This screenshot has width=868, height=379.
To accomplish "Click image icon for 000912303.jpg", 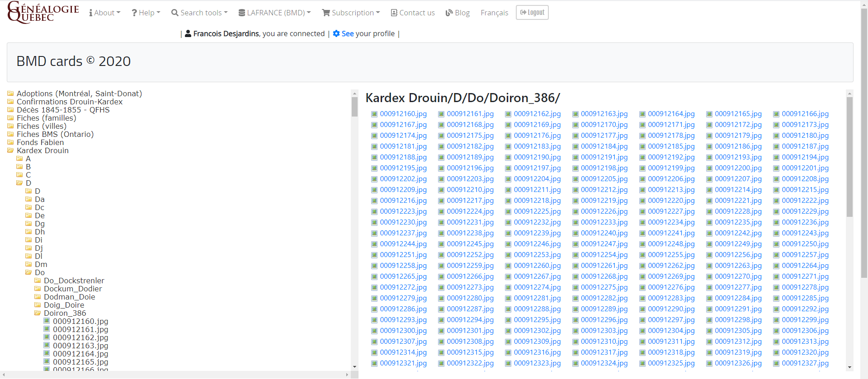I will (575, 331).
